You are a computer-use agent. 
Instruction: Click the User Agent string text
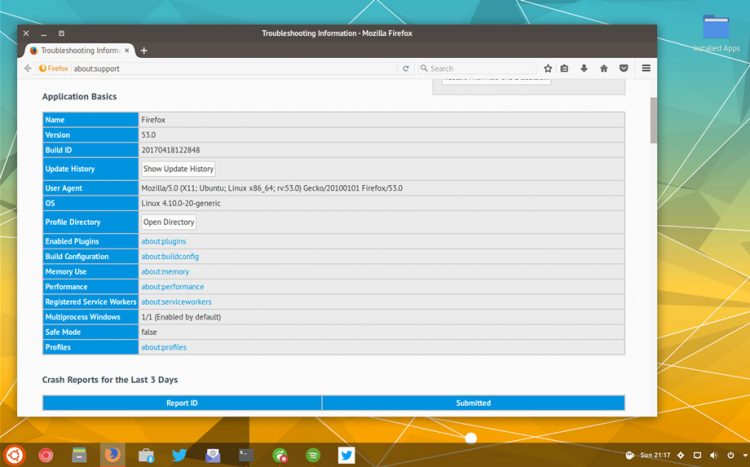click(272, 188)
